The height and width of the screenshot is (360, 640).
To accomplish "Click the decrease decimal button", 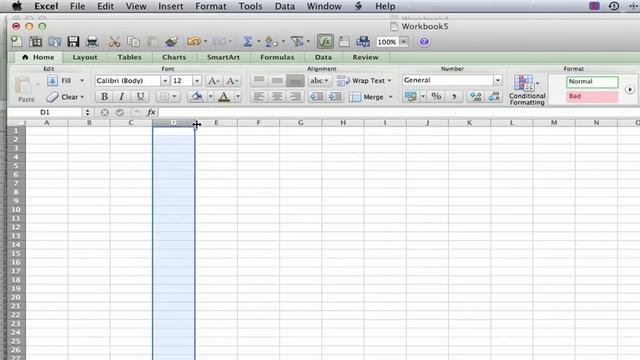I will (x=494, y=96).
